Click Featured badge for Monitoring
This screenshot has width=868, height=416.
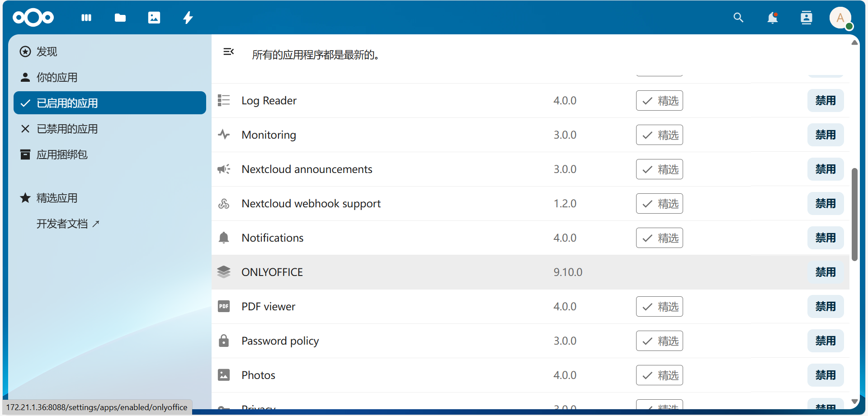[660, 135]
